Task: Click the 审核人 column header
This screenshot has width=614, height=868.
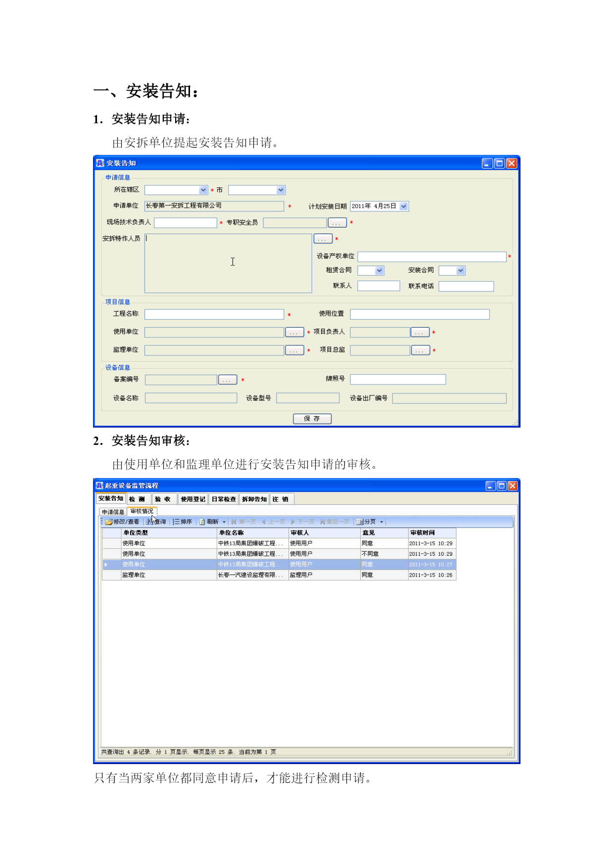Action: [x=325, y=533]
